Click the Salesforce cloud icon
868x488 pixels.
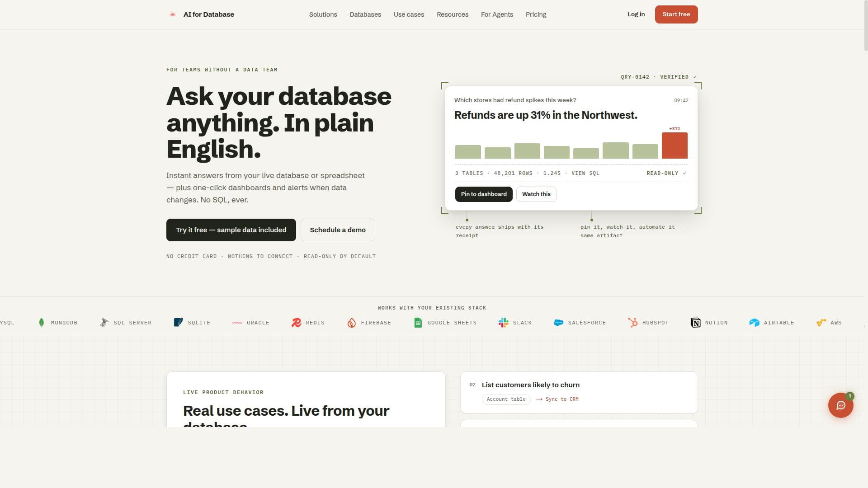(x=558, y=323)
